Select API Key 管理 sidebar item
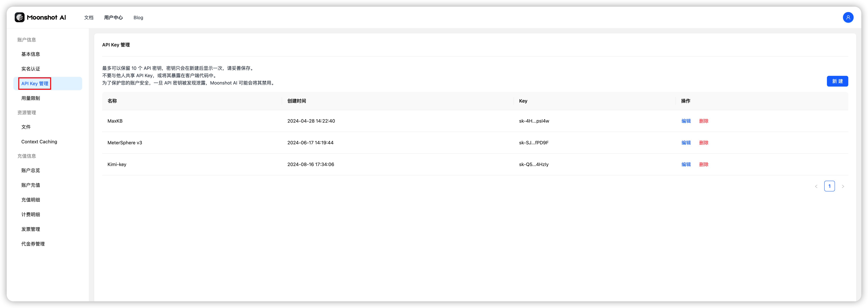This screenshot has width=868, height=308. click(35, 84)
